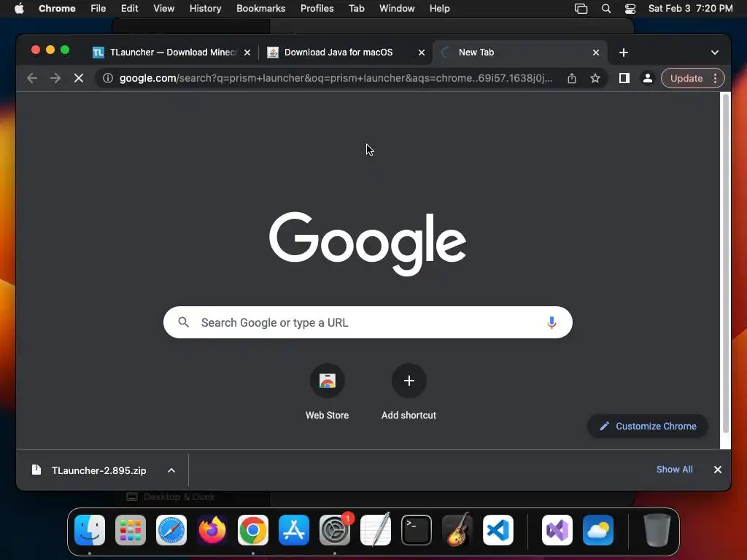Launch Firefox from the Dock
Screen dimensions: 747x560
click(x=212, y=530)
